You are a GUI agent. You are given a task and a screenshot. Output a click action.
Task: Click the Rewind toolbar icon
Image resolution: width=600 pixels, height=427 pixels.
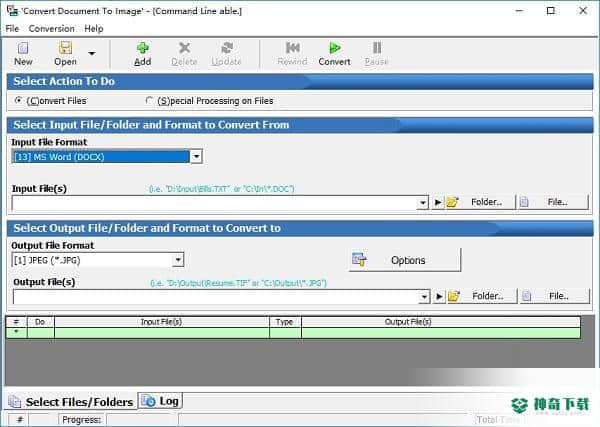click(x=292, y=54)
